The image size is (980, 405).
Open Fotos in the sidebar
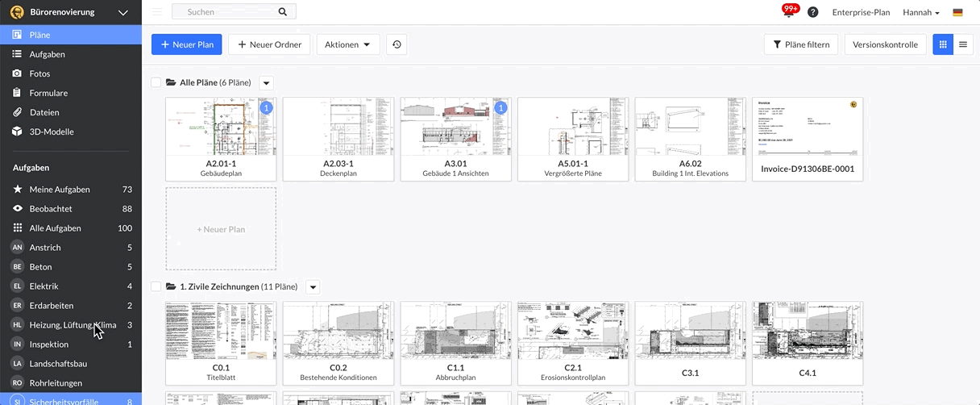39,73
